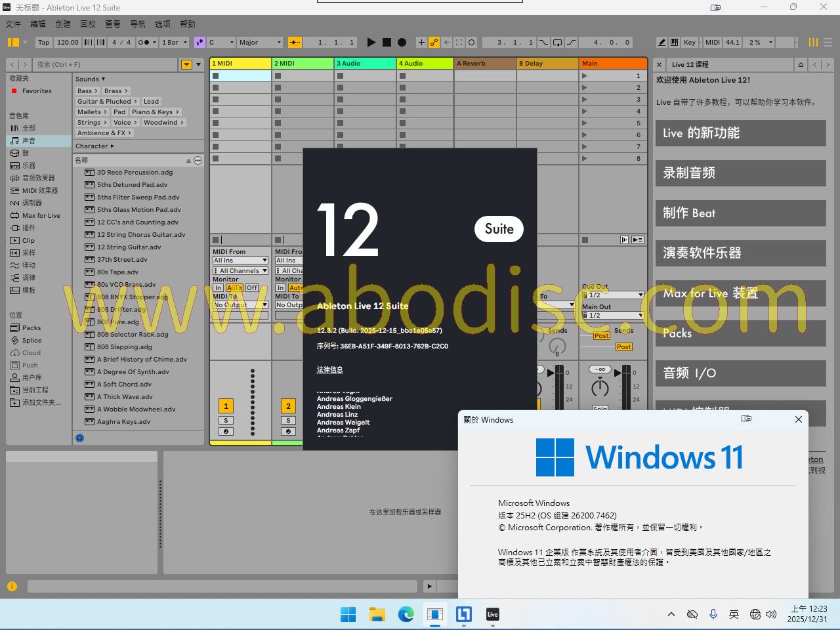840x630 pixels.
Task: Click the 法律信息 link
Action: (x=329, y=369)
